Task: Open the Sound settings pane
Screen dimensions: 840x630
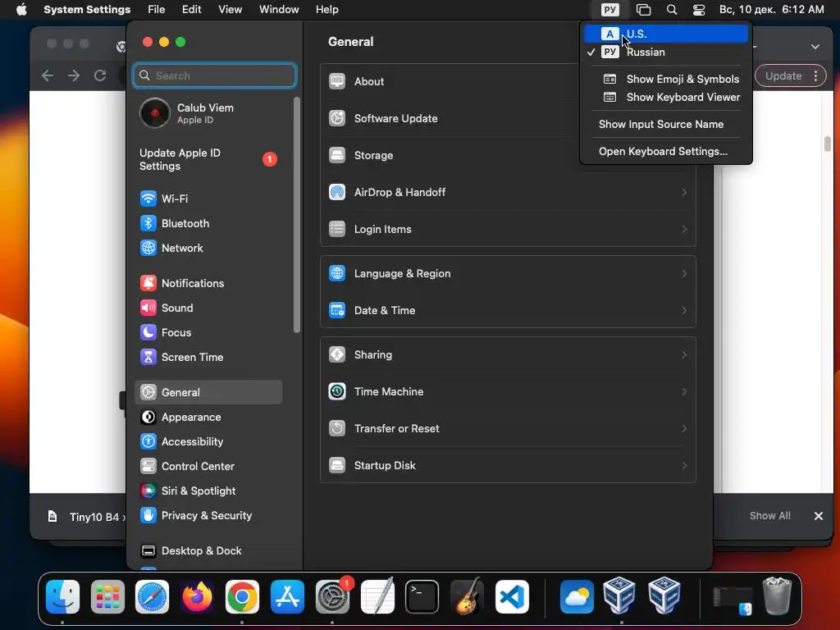Action: pos(166,308)
